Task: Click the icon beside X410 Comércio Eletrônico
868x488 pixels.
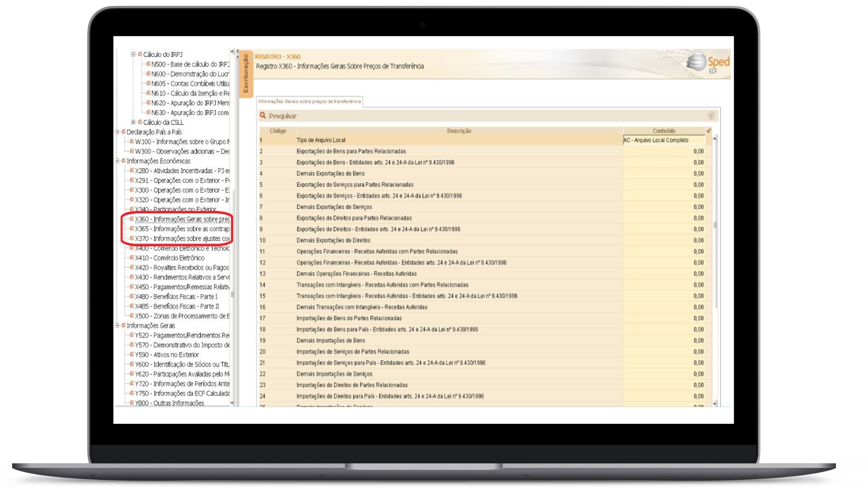Action: (x=132, y=258)
